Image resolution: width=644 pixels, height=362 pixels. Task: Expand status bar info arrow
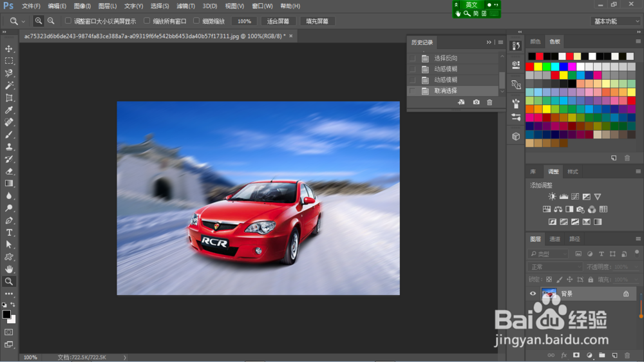(125, 357)
